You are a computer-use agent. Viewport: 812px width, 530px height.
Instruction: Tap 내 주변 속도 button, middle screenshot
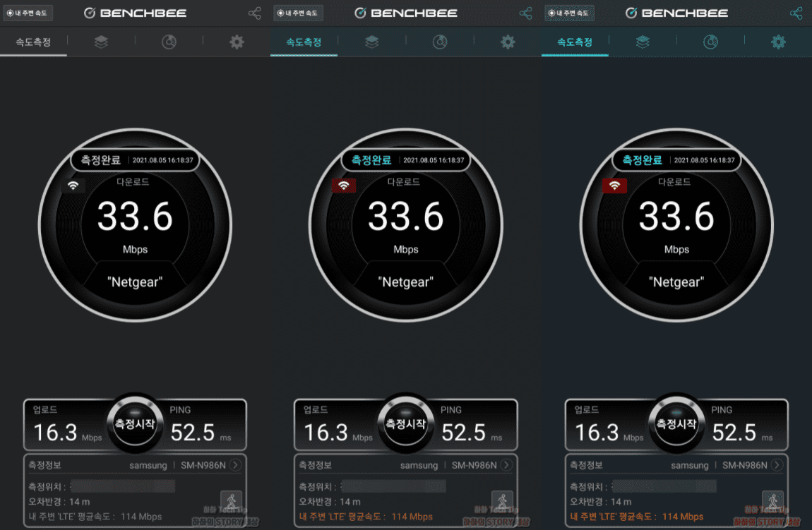(x=298, y=13)
